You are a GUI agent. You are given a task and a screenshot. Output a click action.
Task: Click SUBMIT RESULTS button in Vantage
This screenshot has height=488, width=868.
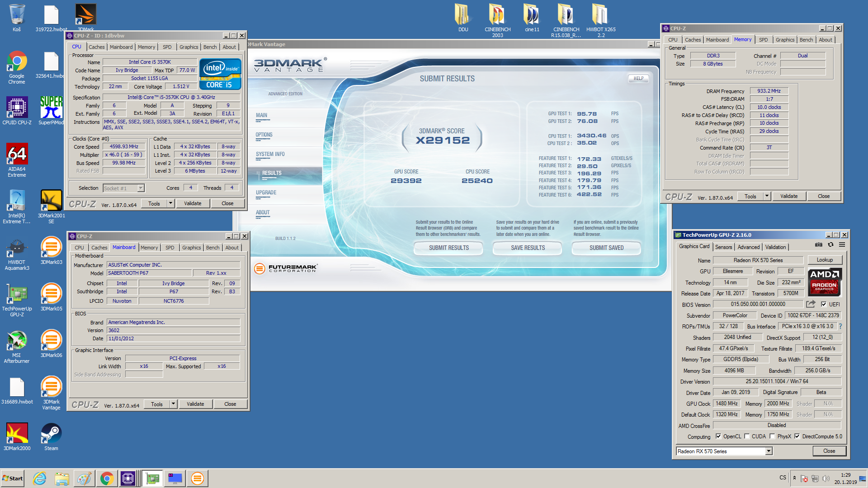click(448, 248)
